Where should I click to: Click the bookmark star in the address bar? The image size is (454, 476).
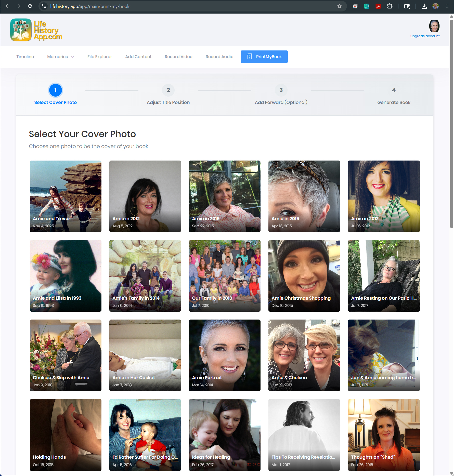click(x=339, y=6)
